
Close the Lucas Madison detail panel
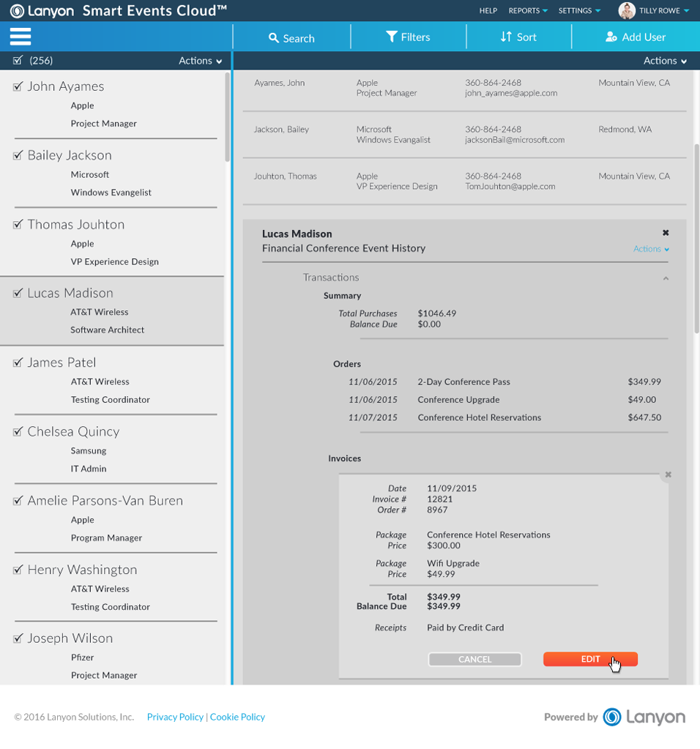tap(666, 233)
